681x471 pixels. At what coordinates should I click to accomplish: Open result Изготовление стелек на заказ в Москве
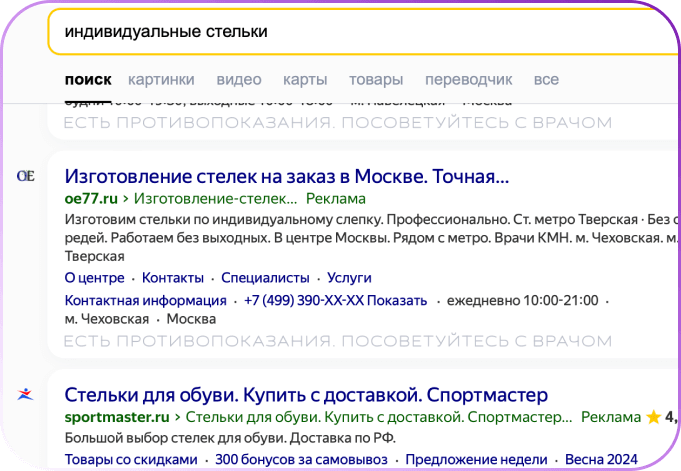287,176
